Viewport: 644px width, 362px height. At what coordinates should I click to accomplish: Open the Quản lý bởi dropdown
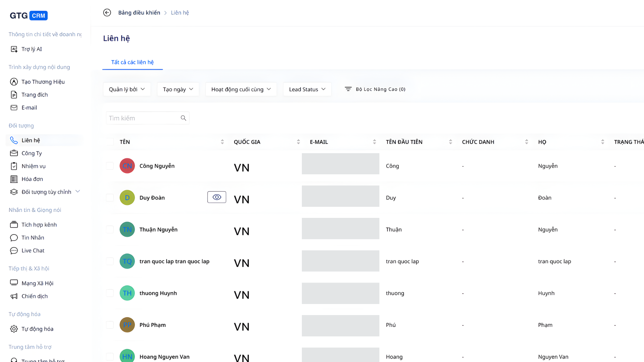click(127, 89)
